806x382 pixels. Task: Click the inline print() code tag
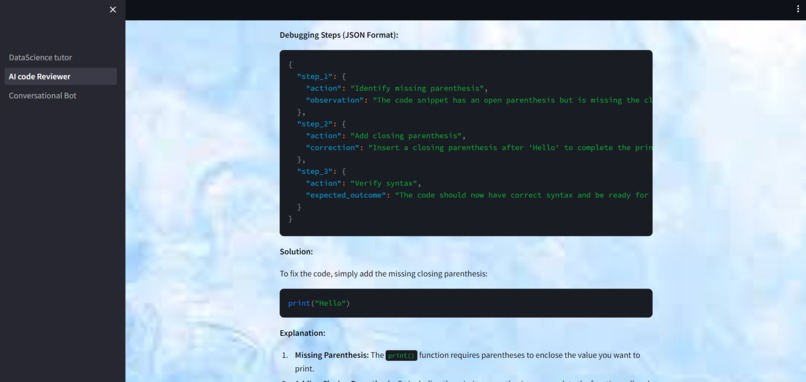pyautogui.click(x=401, y=355)
